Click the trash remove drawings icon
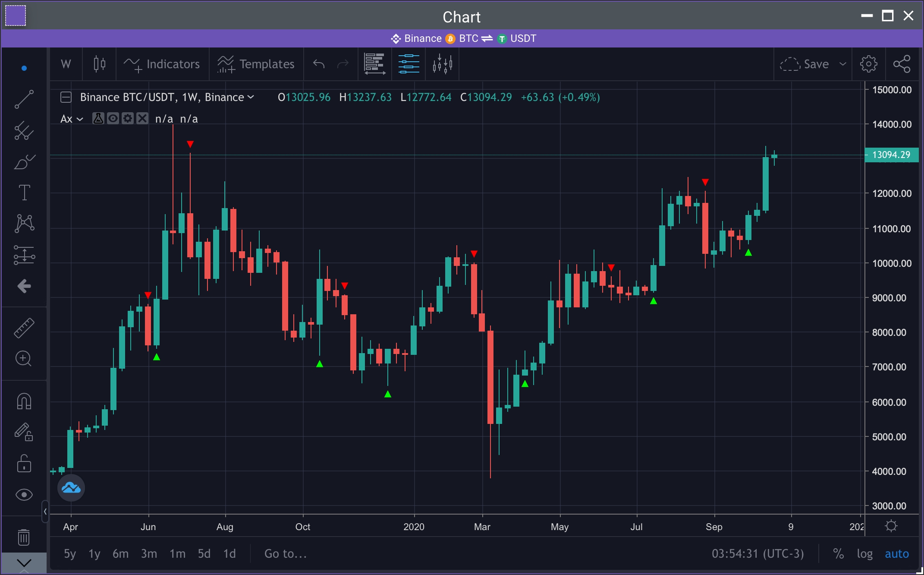Screen dimensions: 924x575 24,537
